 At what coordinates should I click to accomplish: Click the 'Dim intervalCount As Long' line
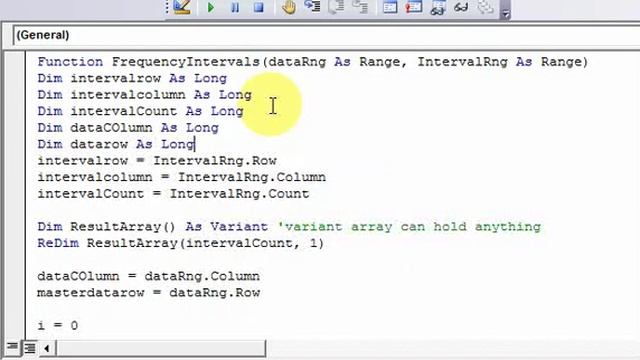140,111
